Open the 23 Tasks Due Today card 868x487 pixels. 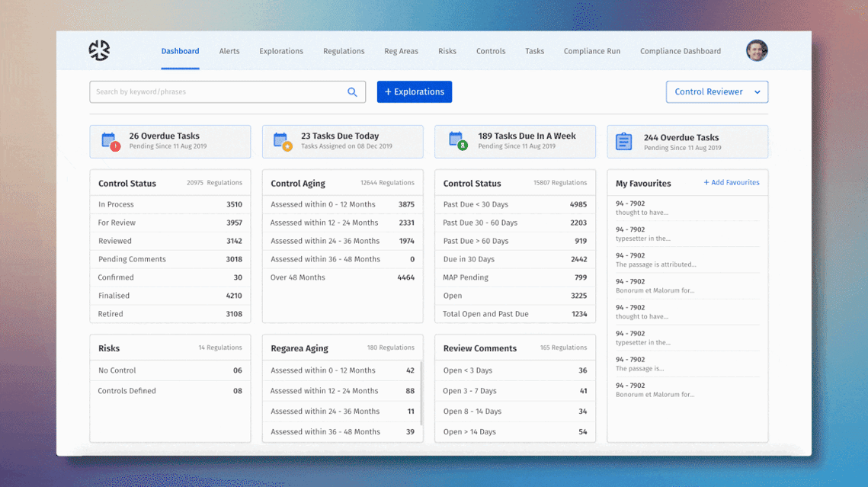[343, 142]
